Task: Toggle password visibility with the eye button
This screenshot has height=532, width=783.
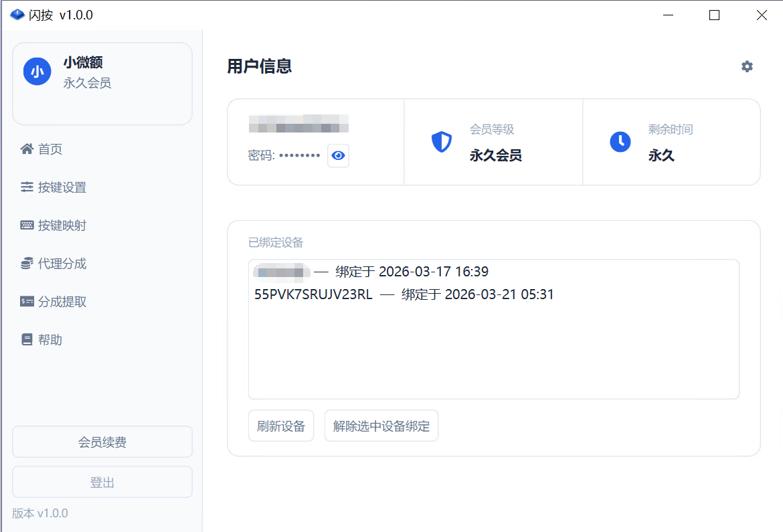Action: point(338,155)
